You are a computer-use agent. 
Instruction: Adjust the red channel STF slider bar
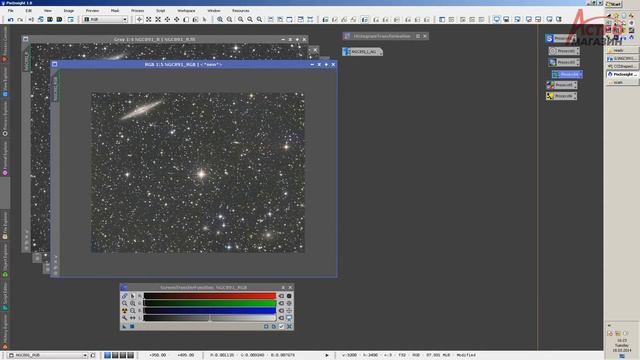[x=210, y=296]
